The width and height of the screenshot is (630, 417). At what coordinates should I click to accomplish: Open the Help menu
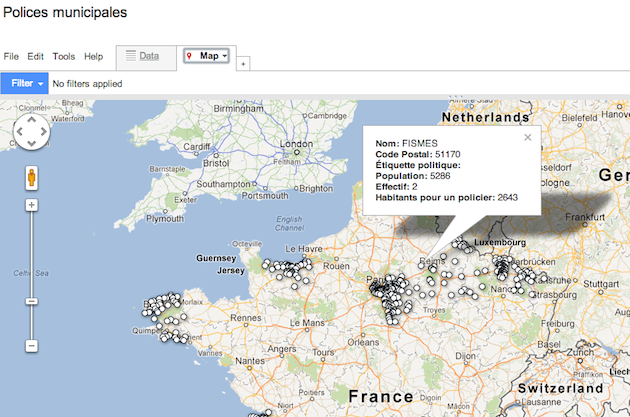point(94,57)
